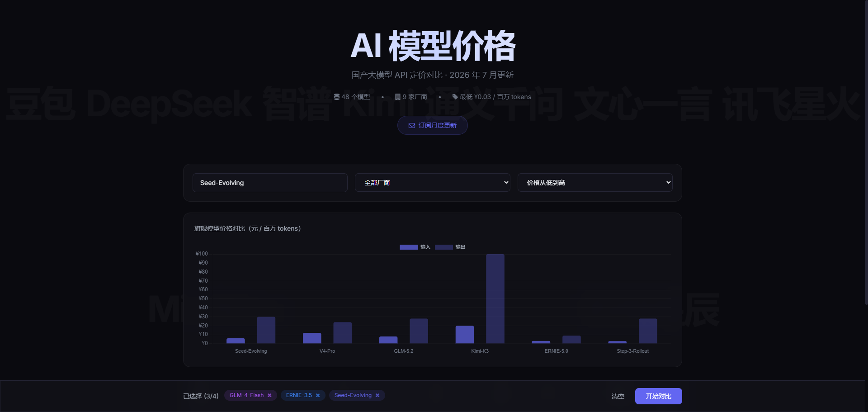This screenshot has width=868, height=412.
Task: Click the 已选择 (3/4) counter text
Action: pos(201,396)
